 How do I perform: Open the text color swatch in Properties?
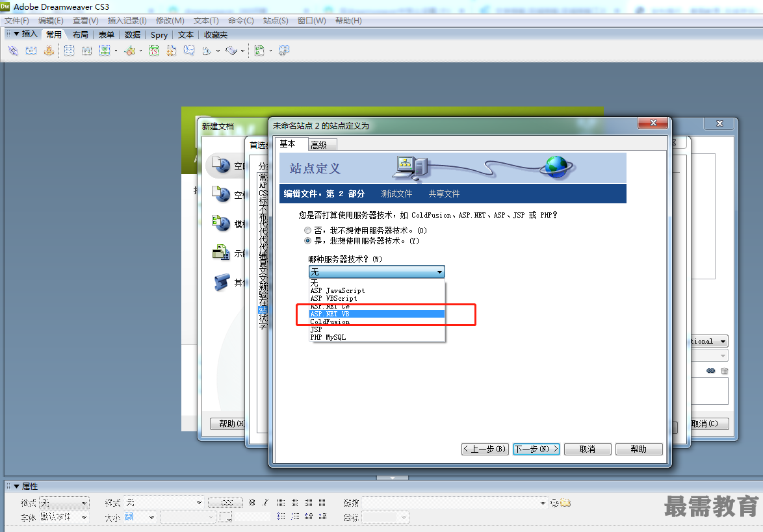226,517
